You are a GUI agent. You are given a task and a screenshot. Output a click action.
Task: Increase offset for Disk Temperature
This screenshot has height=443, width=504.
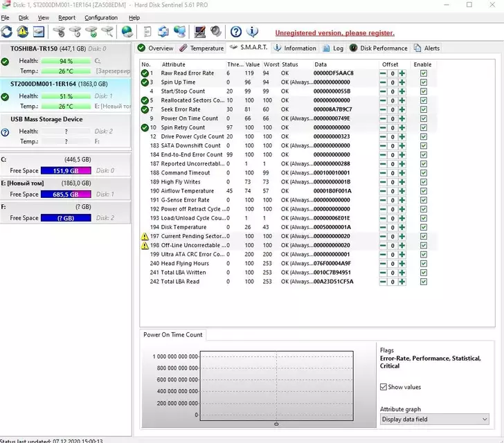[402, 228]
